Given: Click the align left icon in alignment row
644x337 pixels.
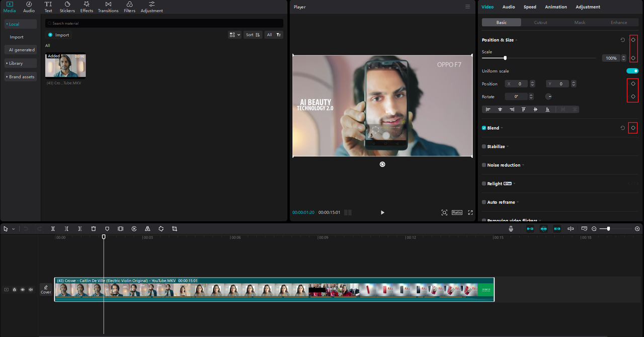Looking at the screenshot, I should (x=488, y=110).
